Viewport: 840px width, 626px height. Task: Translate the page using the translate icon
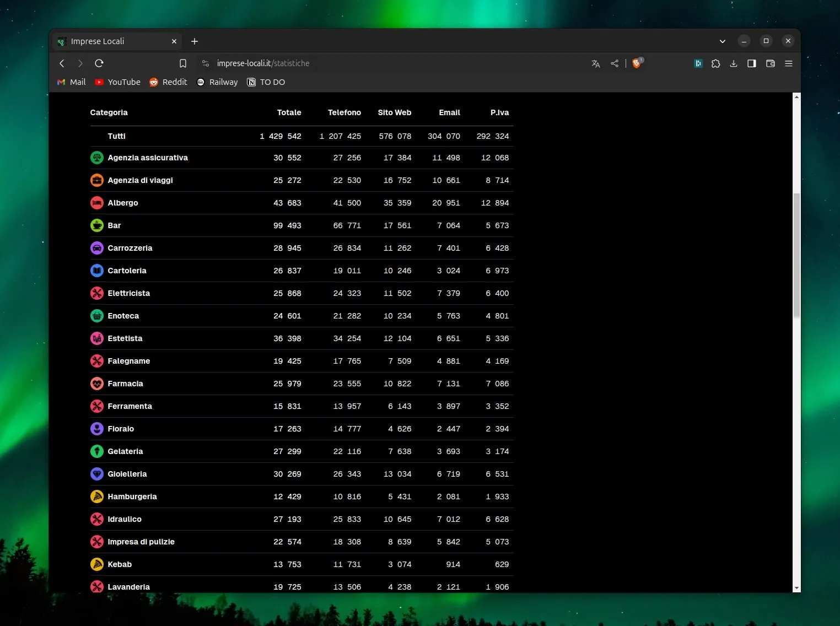click(x=595, y=63)
